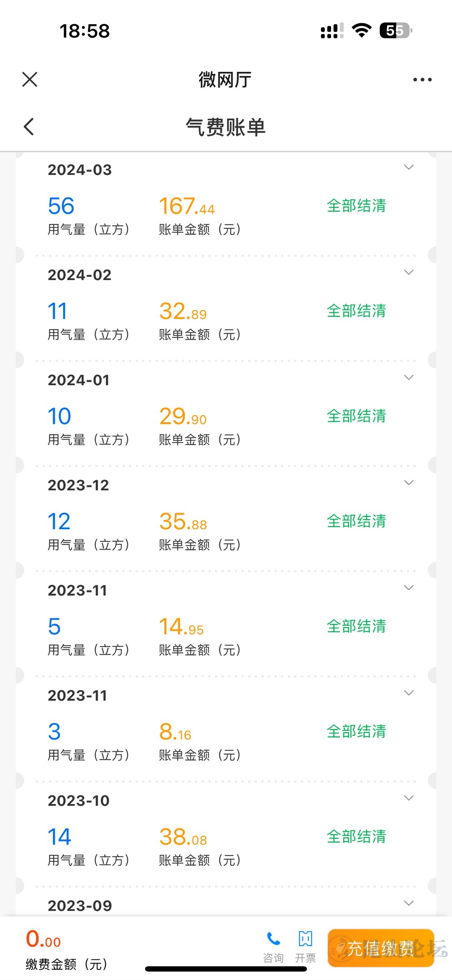Expand the 2024-03 bill details
Viewport: 452px width, 980px height.
pyautogui.click(x=408, y=167)
